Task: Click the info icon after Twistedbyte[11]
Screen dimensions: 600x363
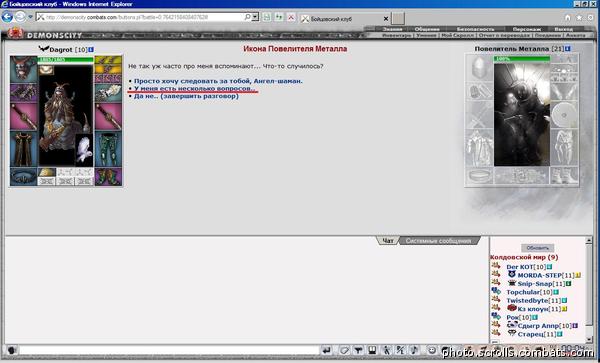Action: pyautogui.click(x=564, y=301)
